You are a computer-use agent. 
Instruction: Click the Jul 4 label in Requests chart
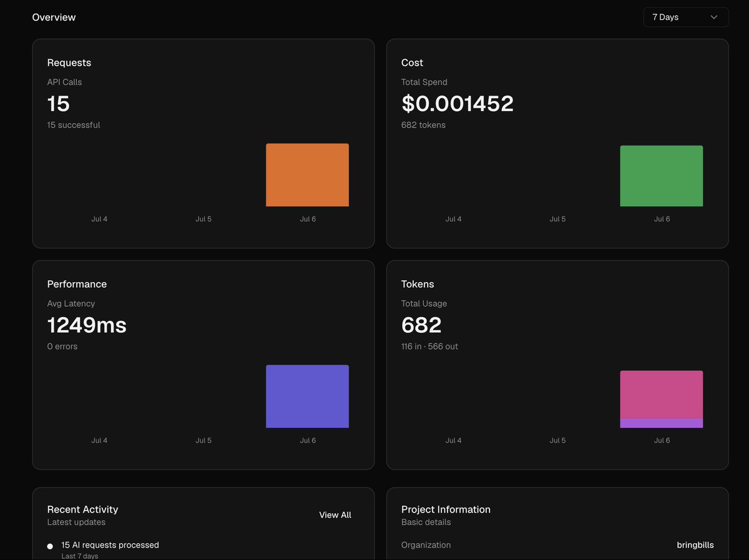(x=99, y=219)
